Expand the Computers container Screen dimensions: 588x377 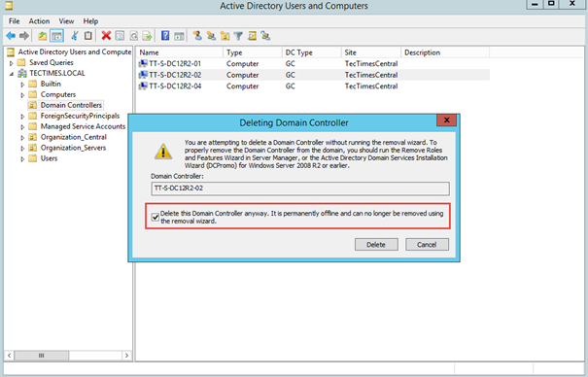point(22,95)
